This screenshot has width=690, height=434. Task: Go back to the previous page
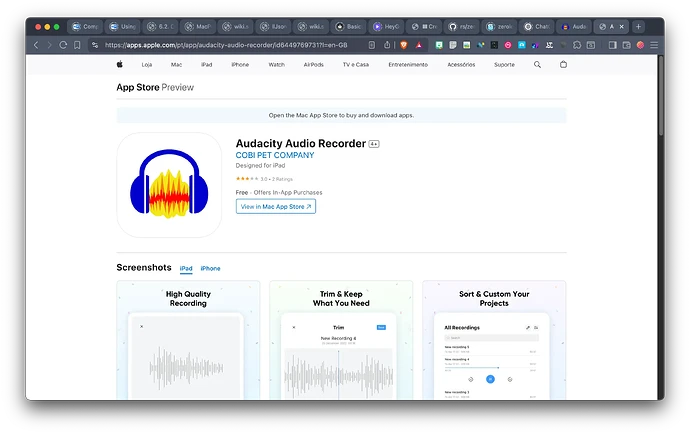36,45
